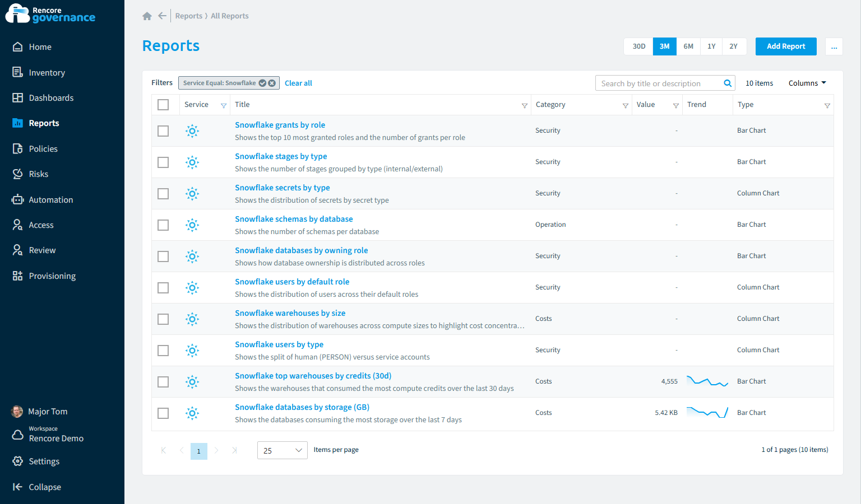
Task: Click the breadcrumb back arrow
Action: pyautogui.click(x=162, y=16)
